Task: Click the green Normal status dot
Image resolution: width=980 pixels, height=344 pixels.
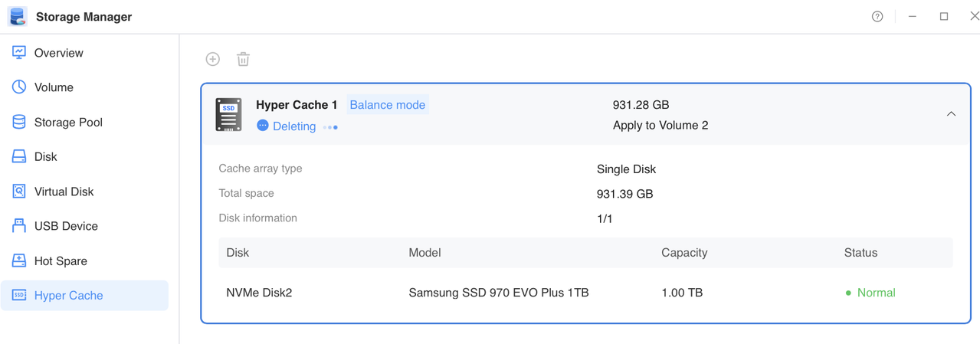Action: (848, 293)
